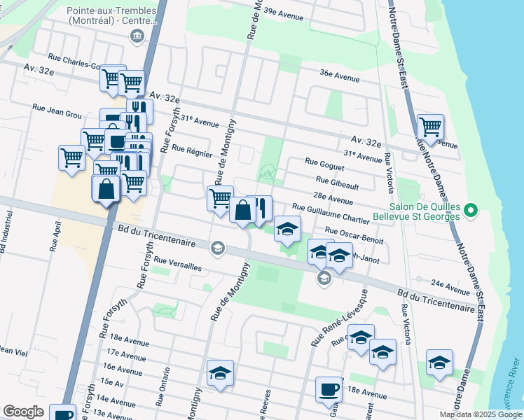Click the 17e Avenue street label
The width and height of the screenshot is (524, 420).
point(126,355)
